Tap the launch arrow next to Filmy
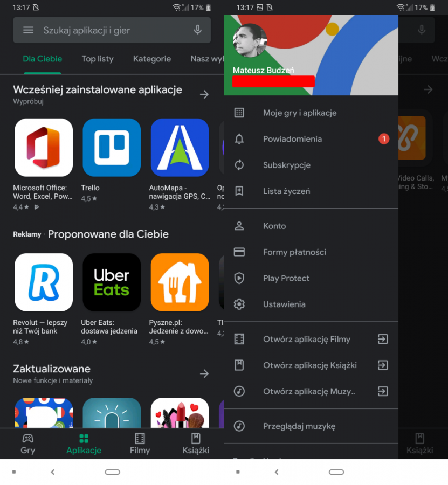 (383, 339)
